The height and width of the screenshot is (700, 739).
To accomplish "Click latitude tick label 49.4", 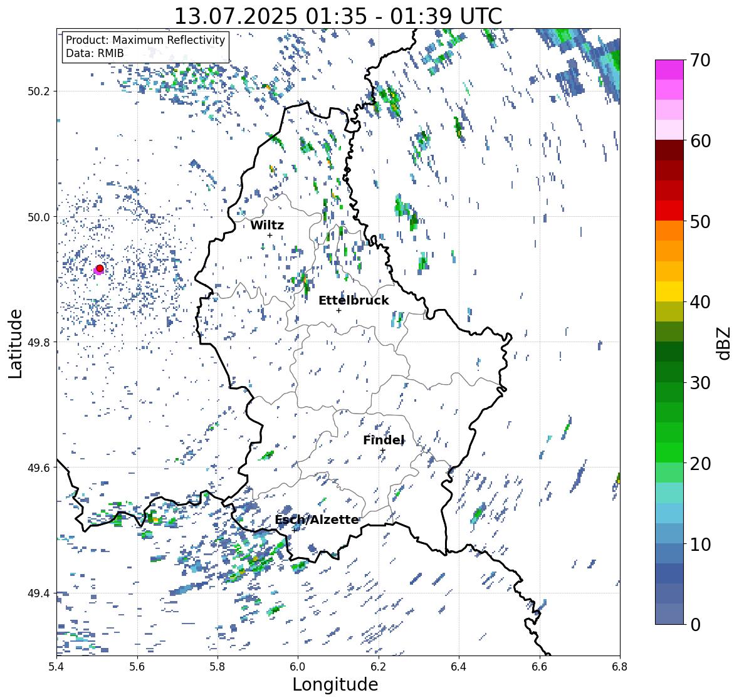I will (x=38, y=593).
